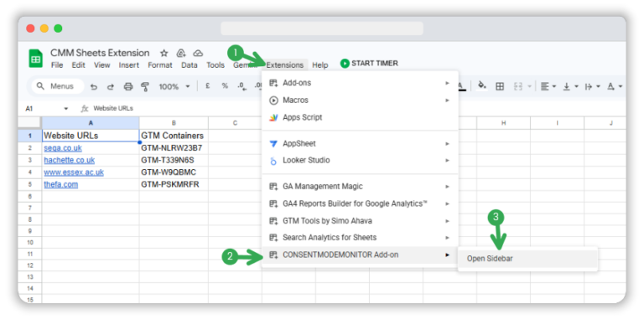Open the File menu
The height and width of the screenshot is (319, 644).
click(57, 64)
